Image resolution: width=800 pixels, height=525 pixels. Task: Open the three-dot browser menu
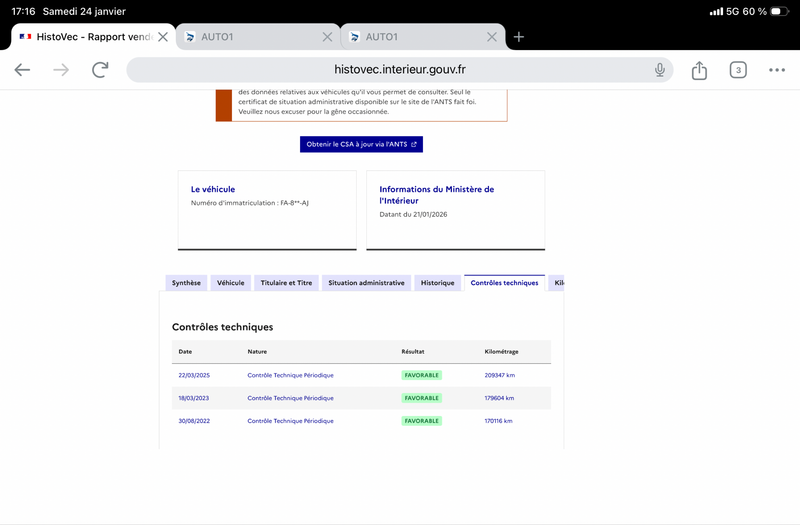click(777, 70)
